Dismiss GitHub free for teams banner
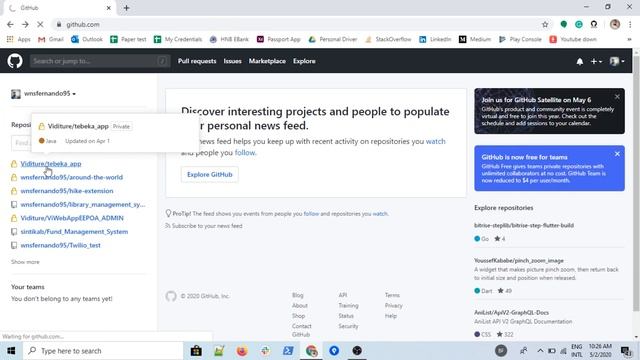The height and width of the screenshot is (360, 640). (617, 154)
